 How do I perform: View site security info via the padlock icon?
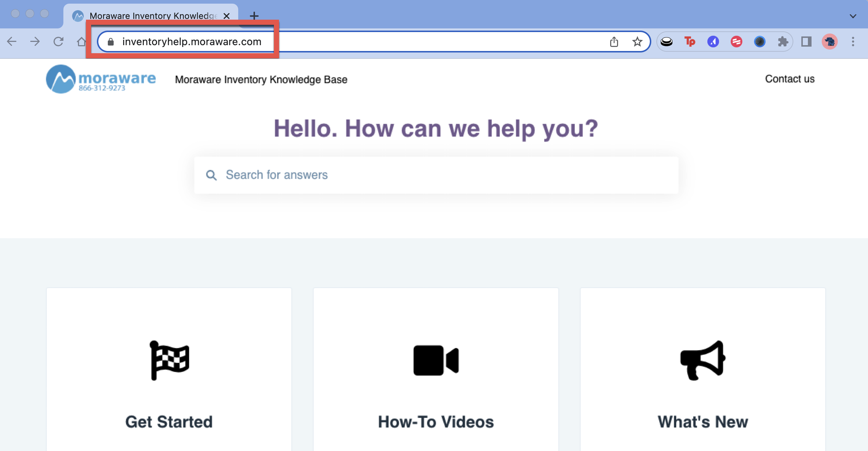(x=111, y=42)
